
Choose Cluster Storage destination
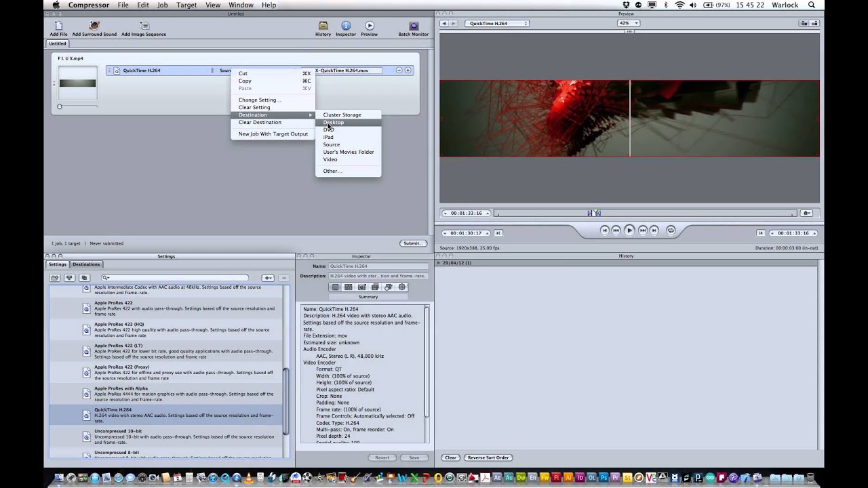point(342,115)
